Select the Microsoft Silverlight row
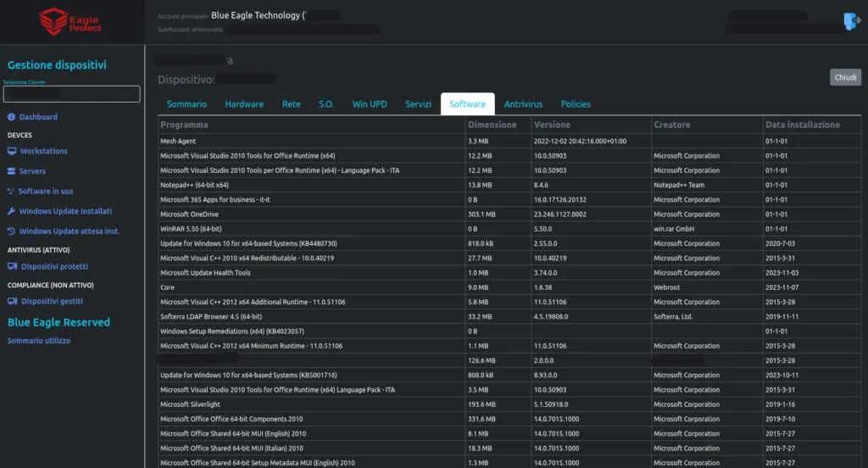The width and height of the screenshot is (868, 468). (x=509, y=404)
